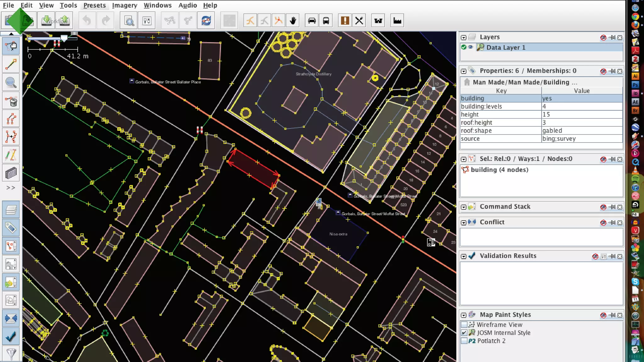Select the Zoom magnifier tool
Screen dimensions: 644x362
click(11, 83)
